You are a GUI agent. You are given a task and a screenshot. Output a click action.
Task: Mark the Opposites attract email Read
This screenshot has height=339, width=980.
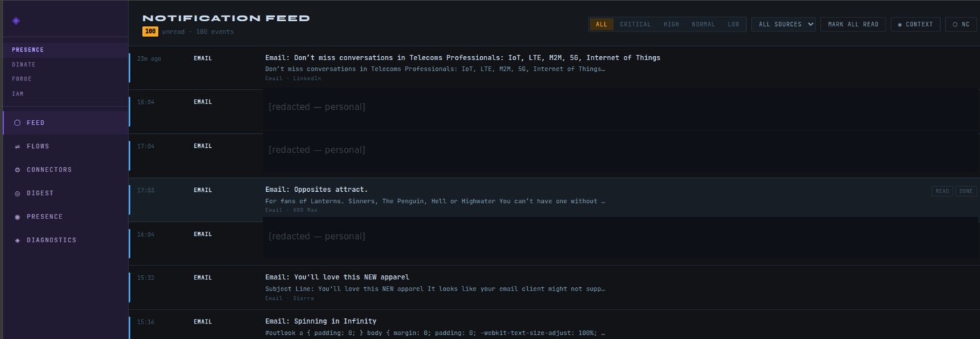[x=942, y=191]
